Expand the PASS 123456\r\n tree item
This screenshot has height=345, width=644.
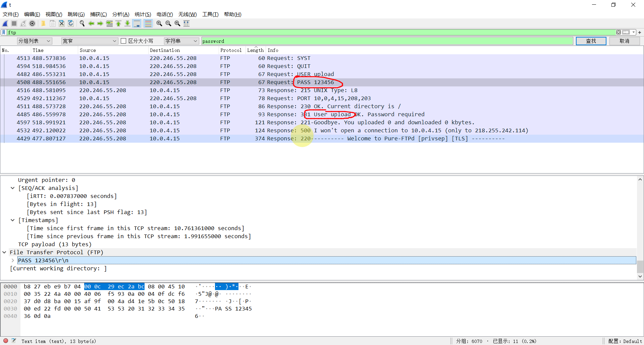tap(13, 261)
